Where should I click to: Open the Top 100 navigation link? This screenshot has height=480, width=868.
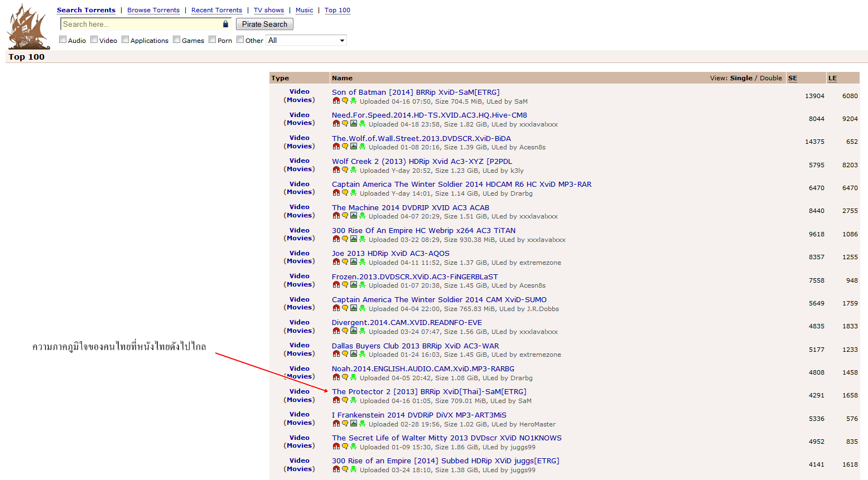[x=337, y=10]
